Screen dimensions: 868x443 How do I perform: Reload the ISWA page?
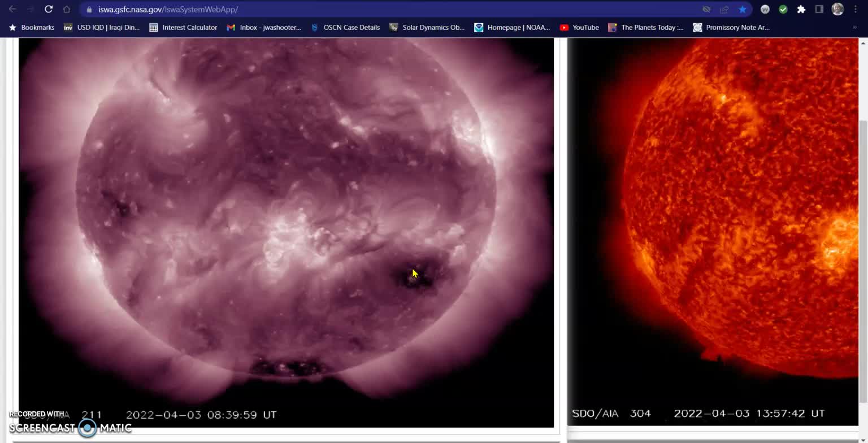[49, 9]
